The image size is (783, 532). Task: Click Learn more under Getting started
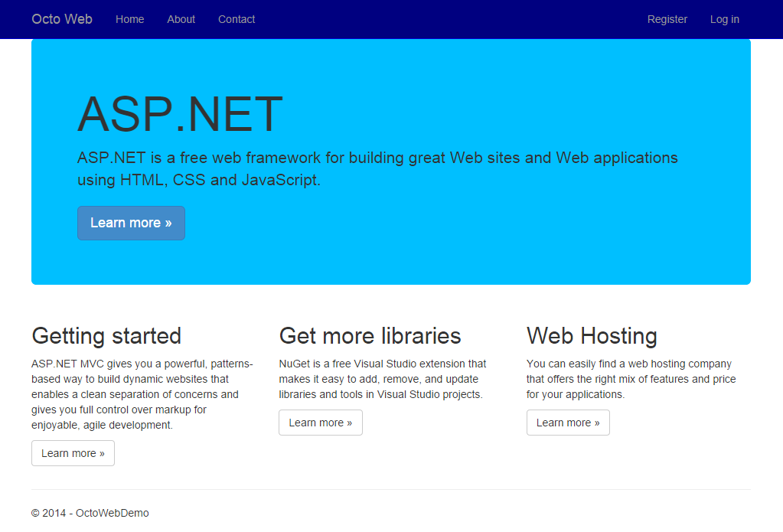click(73, 453)
